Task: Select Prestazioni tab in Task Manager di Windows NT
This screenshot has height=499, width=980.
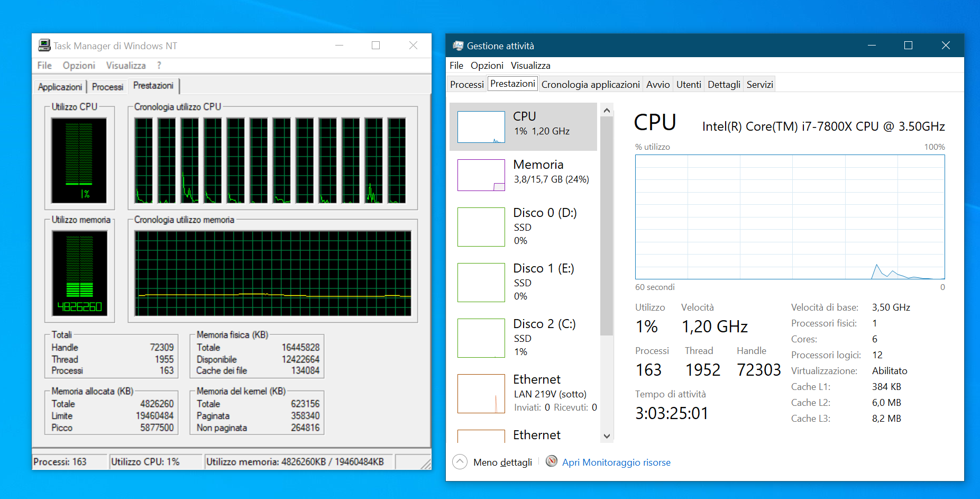Action: click(153, 86)
